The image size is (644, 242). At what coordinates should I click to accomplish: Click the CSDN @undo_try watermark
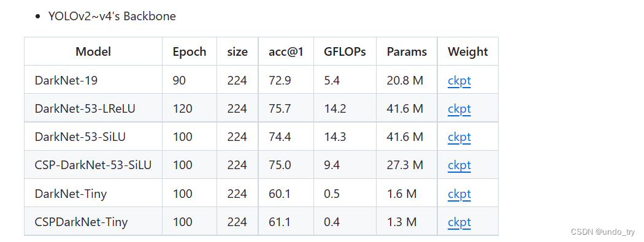coord(602,232)
